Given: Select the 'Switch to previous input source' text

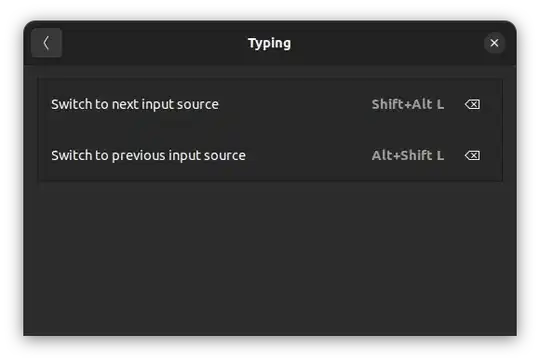Looking at the screenshot, I should [148, 155].
